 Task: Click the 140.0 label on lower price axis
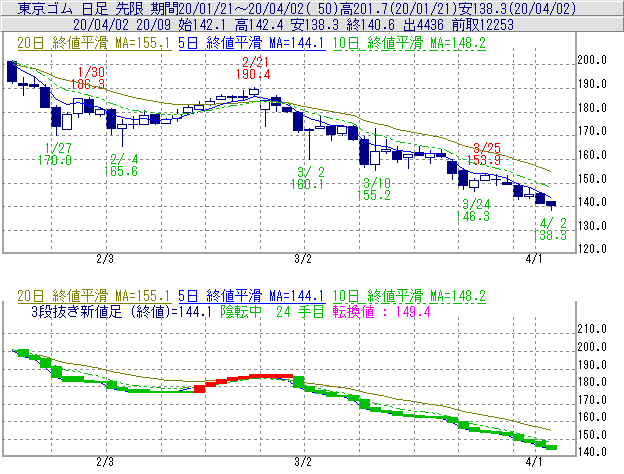pyautogui.click(x=593, y=452)
